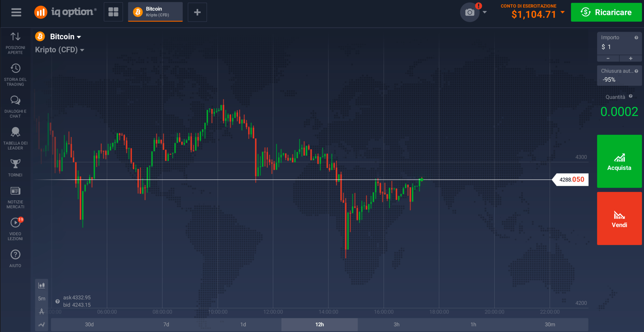The width and height of the screenshot is (644, 332).
Task: Increase the amount with the plus stepper
Action: [x=631, y=58]
